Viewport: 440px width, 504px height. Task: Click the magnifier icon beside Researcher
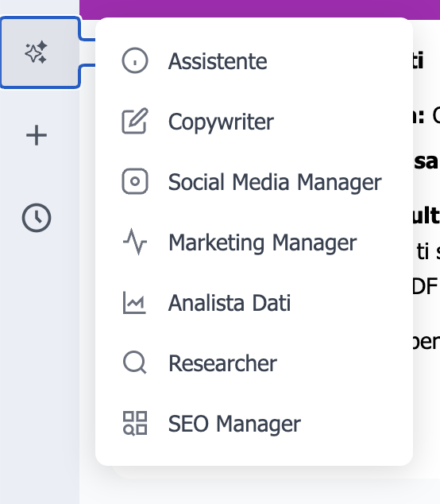[135, 362]
